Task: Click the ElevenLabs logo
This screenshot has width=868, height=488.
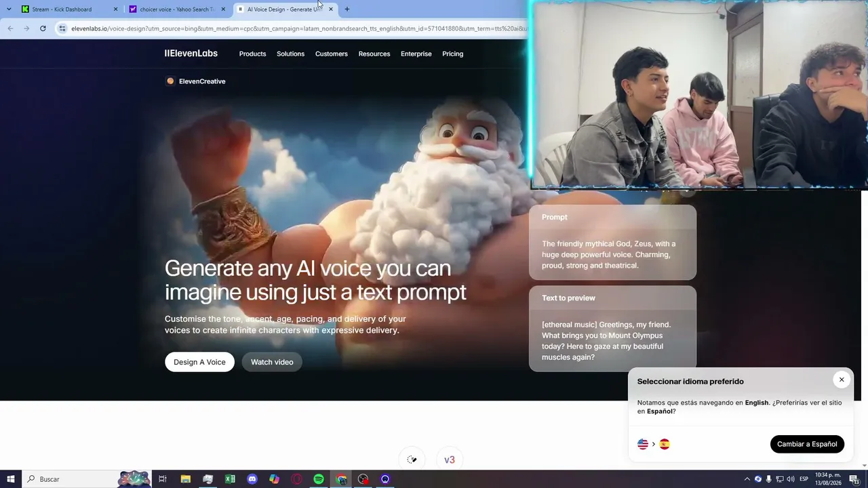Action: [191, 54]
